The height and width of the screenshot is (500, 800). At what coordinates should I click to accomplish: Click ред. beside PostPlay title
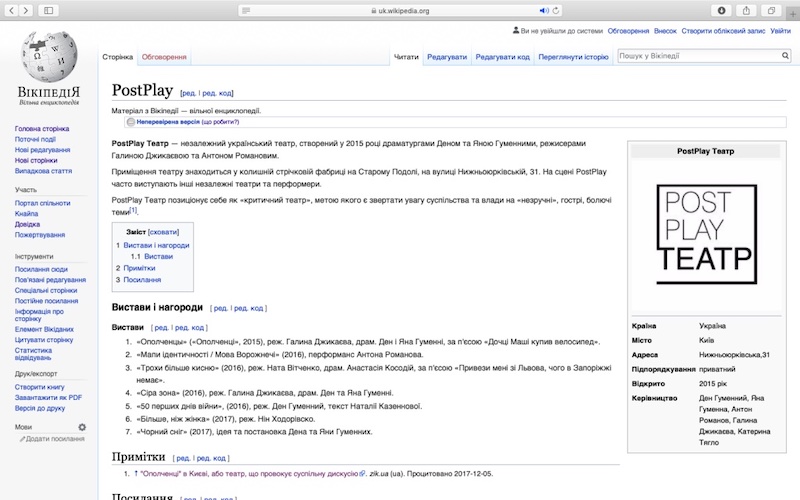[x=189, y=93]
